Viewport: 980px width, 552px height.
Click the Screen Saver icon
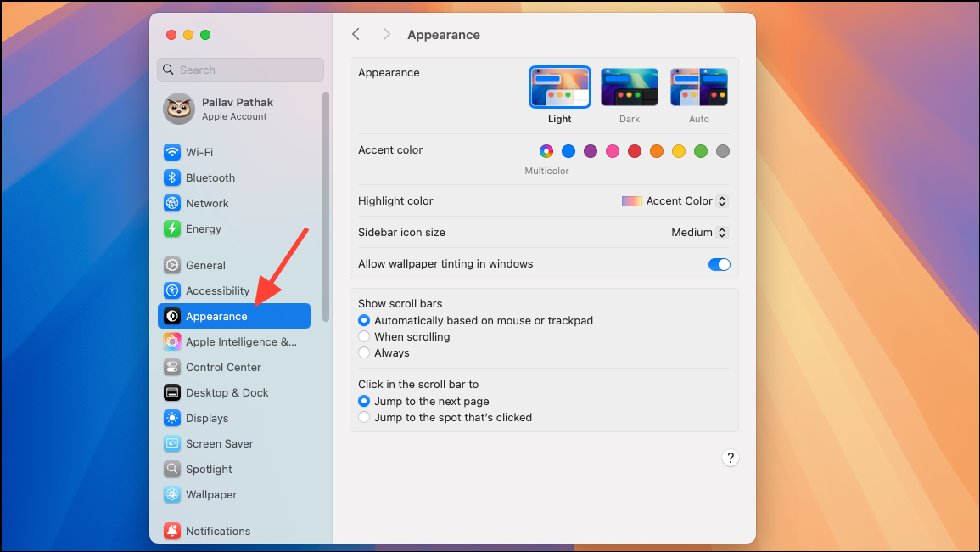pos(172,444)
